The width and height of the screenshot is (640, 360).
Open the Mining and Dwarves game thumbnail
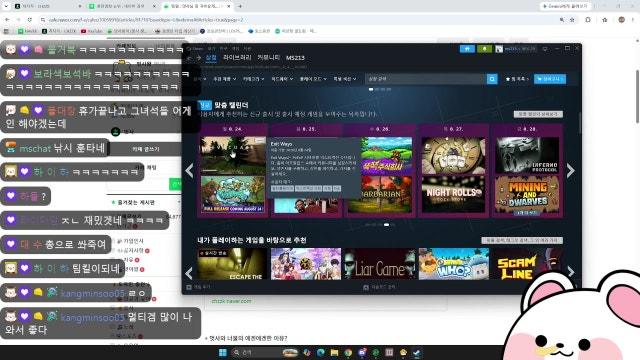tap(527, 195)
